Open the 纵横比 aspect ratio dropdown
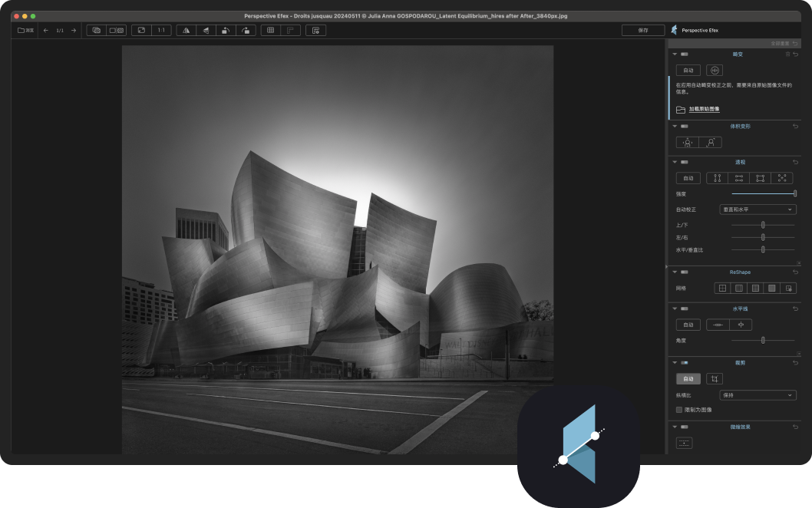The width and height of the screenshot is (812, 508). 758,395
